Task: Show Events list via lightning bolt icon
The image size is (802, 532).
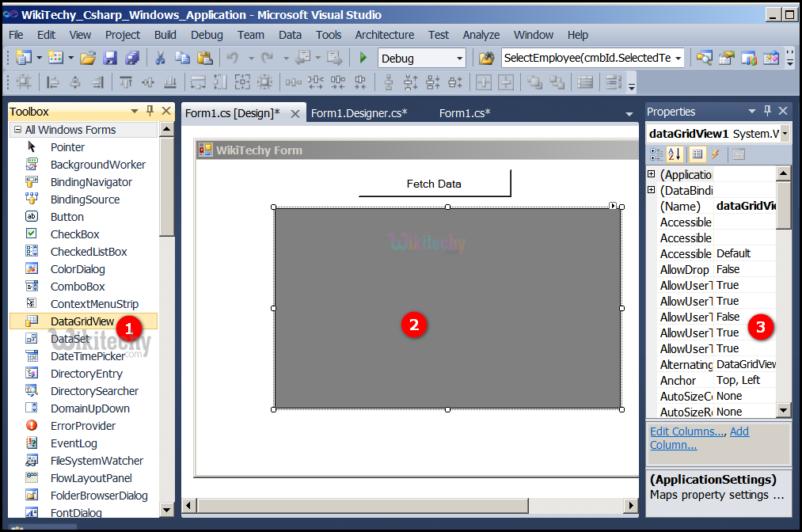Action: coord(715,154)
